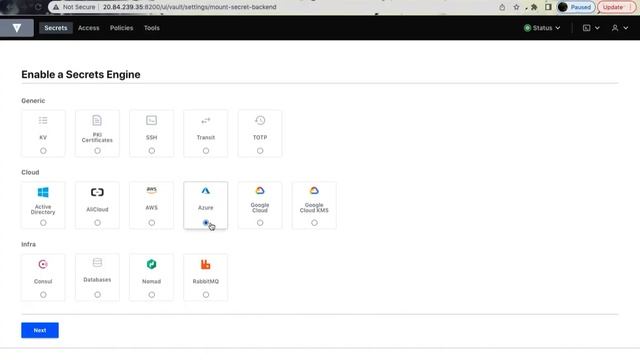Select the KV radio button
The image size is (640, 360).
pos(43,151)
